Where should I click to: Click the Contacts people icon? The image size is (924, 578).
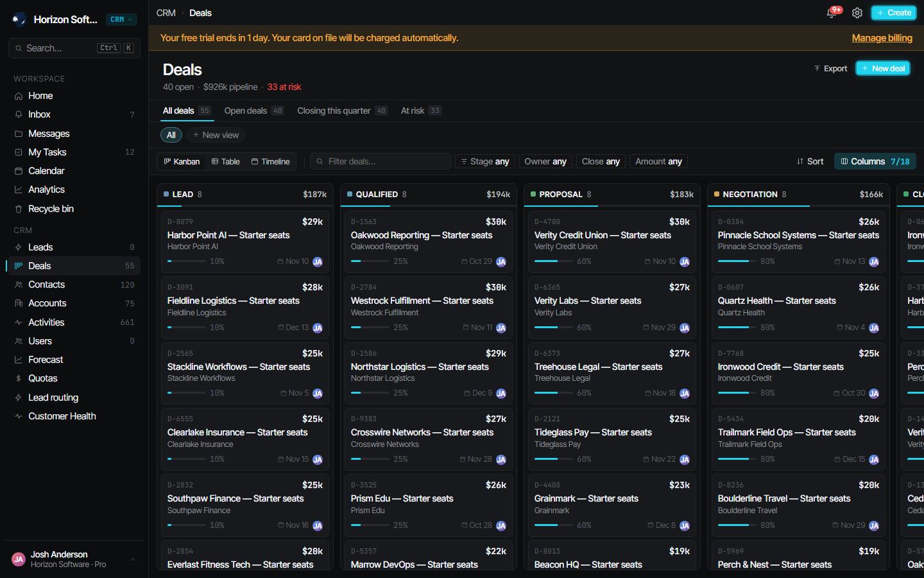pyautogui.click(x=19, y=285)
